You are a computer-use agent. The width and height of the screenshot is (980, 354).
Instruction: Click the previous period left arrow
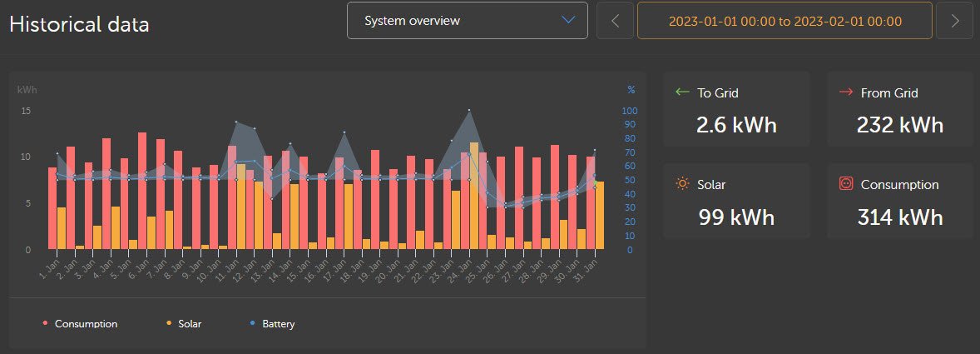pos(616,21)
